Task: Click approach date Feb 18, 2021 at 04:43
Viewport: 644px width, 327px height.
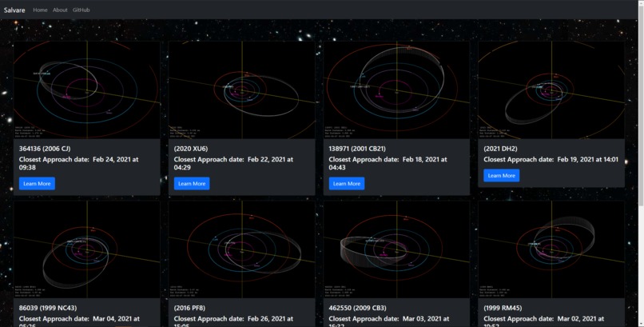Action: coord(388,163)
